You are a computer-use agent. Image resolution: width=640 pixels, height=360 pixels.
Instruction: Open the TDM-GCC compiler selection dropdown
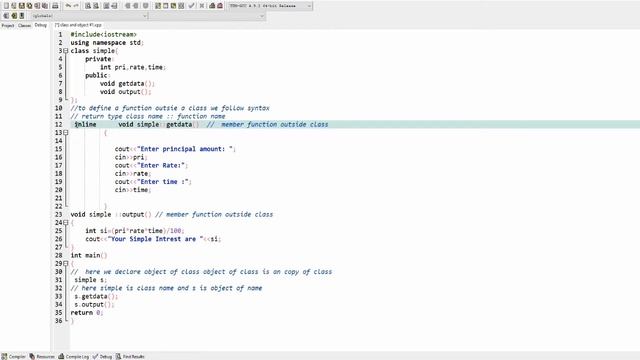tap(270, 6)
